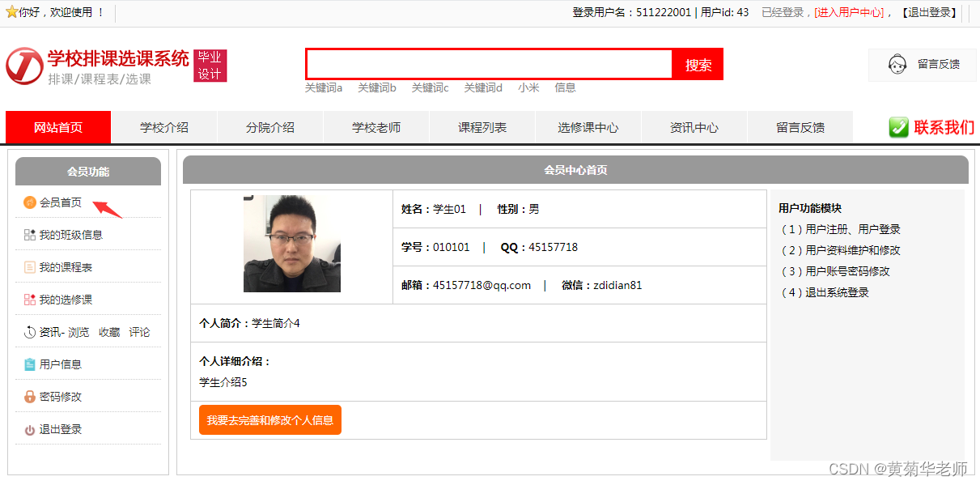This screenshot has height=485, width=980.
Task: Open the 网站首页 navigation tab
Action: point(57,127)
